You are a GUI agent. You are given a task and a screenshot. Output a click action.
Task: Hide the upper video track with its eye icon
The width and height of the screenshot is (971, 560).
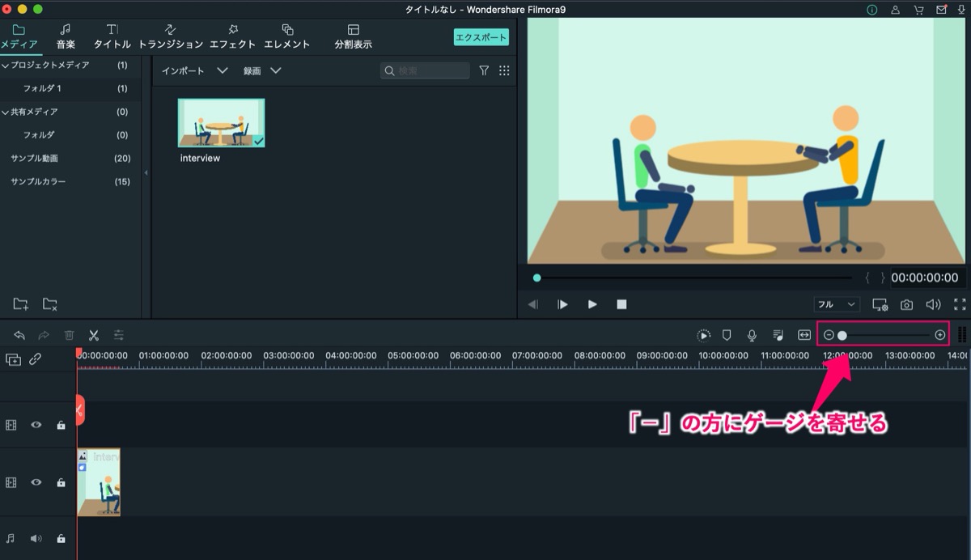point(36,425)
